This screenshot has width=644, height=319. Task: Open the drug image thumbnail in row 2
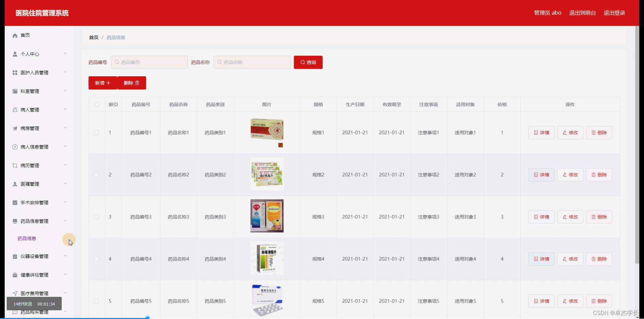(x=267, y=174)
